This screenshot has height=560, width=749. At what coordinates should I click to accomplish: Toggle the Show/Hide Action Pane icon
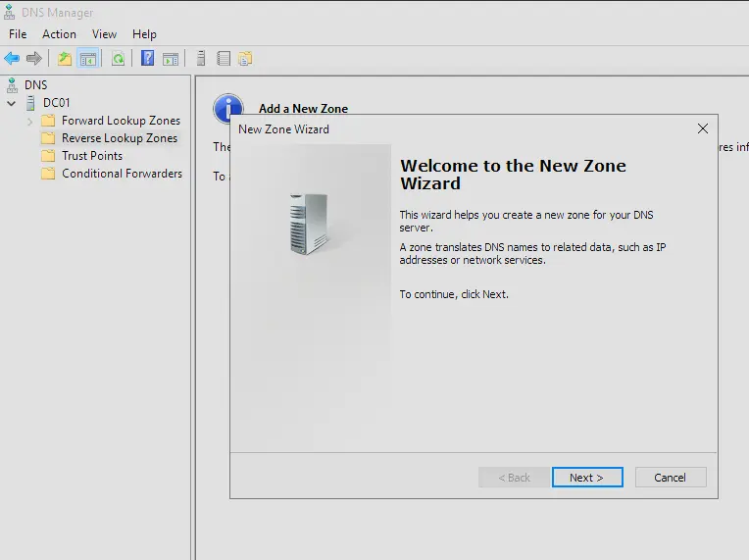click(171, 59)
